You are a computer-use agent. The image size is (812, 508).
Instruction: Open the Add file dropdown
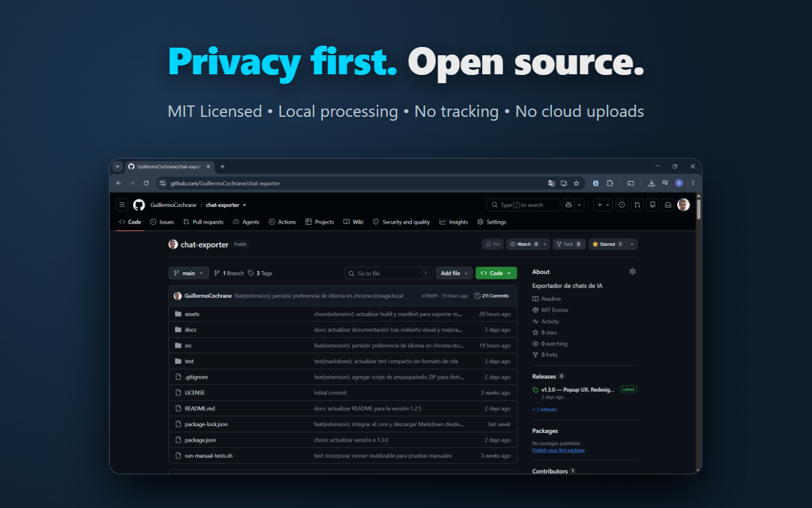tap(454, 273)
